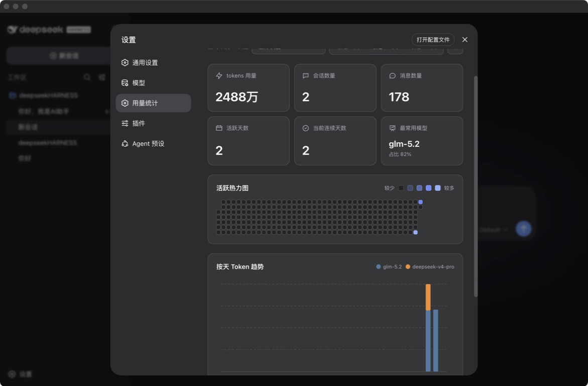Click the highlighted top-right cell in 活跃热力图
The width and height of the screenshot is (588, 386).
click(x=420, y=202)
